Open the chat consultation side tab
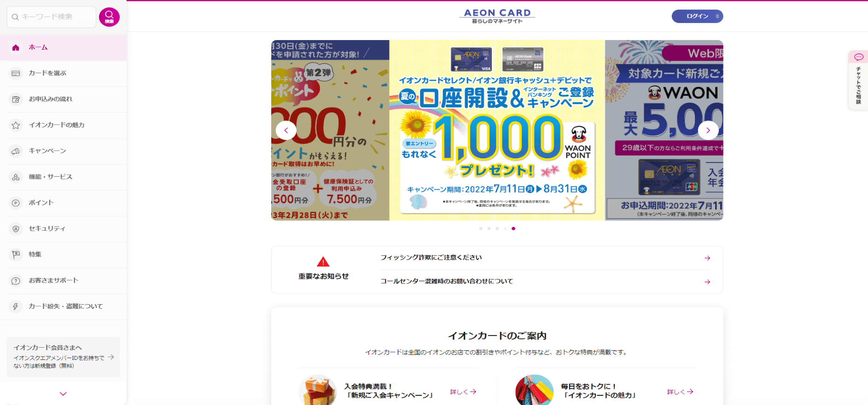The height and width of the screenshot is (405, 868). pyautogui.click(x=858, y=80)
